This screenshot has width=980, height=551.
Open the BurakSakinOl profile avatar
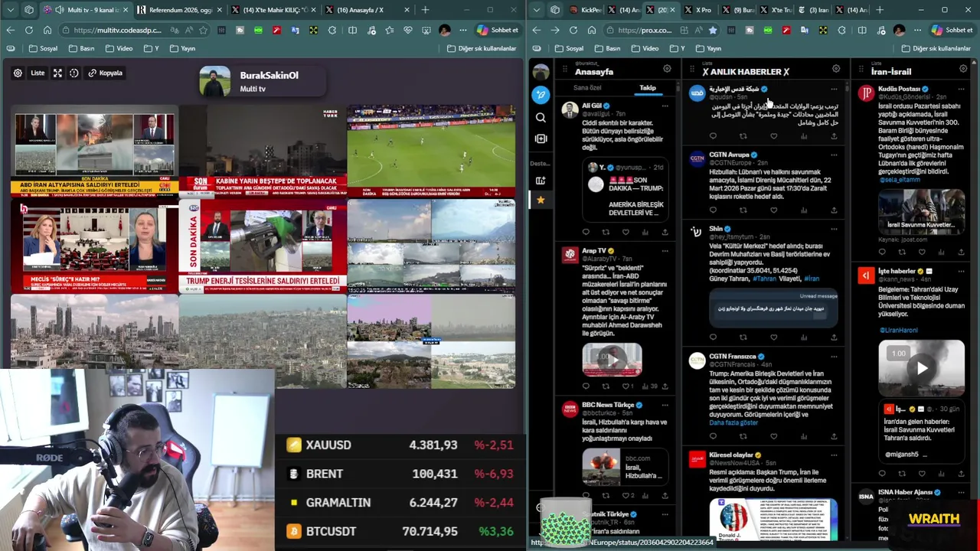tap(214, 82)
